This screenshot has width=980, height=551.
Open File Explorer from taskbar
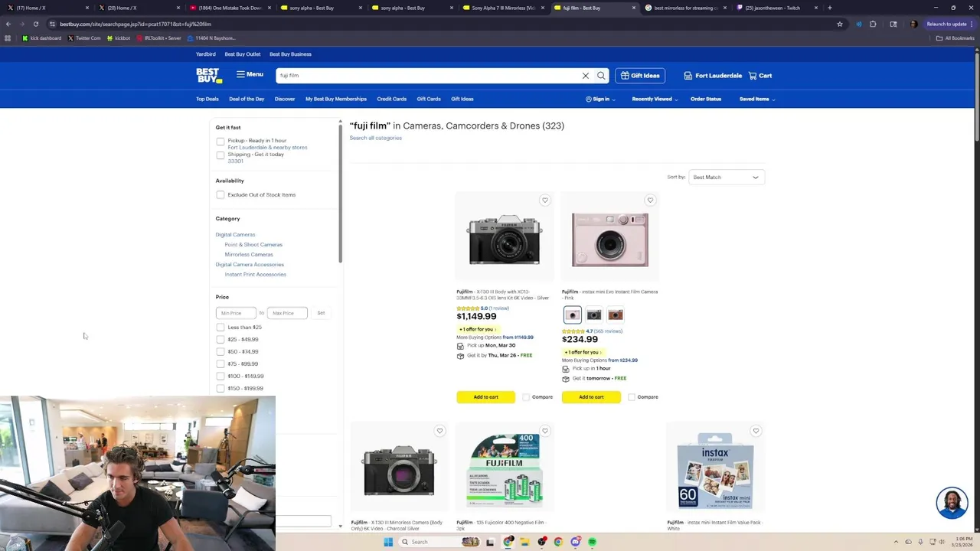[x=524, y=542]
